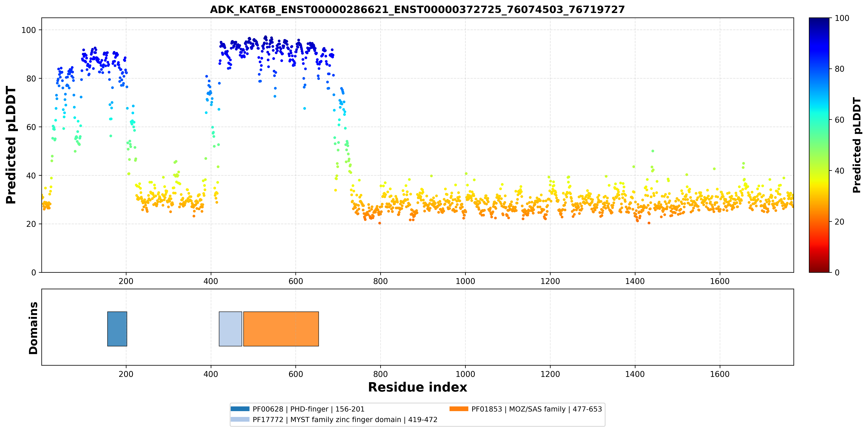Click the orange MOZ/SAS family domain box
Viewport: 868px width, 432px height.
(281, 329)
